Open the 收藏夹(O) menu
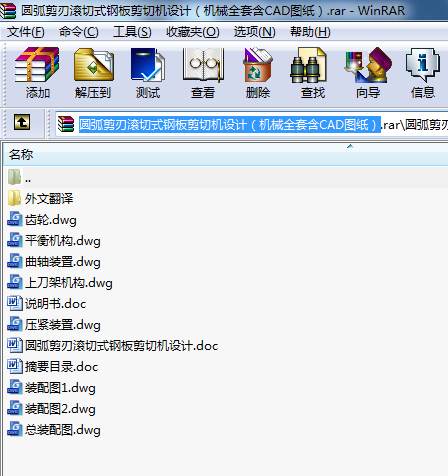Screen dimensions: 448x476 click(x=193, y=32)
